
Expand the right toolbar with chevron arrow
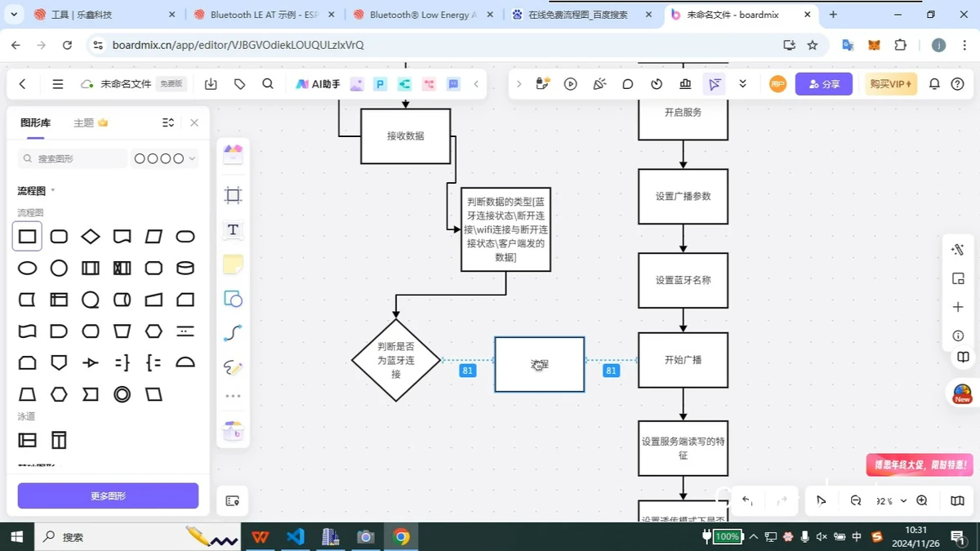coord(519,84)
